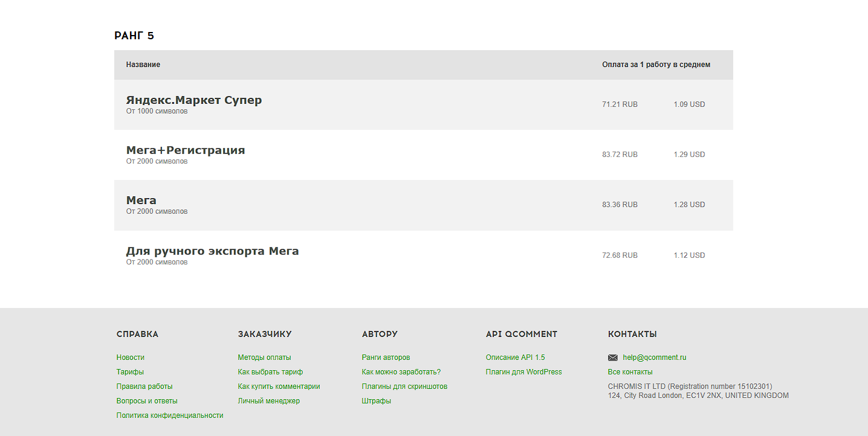
Task: Click the СПРАВКА footer heading
Action: tap(137, 334)
